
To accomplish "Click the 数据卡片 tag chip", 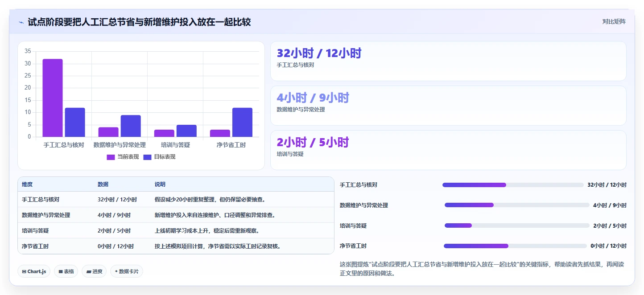I will [127, 271].
